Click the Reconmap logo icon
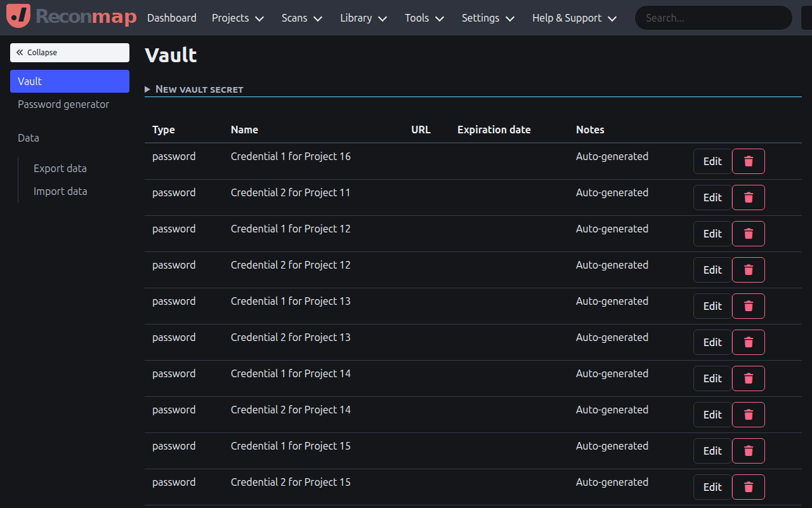812x508 pixels. 17,17
